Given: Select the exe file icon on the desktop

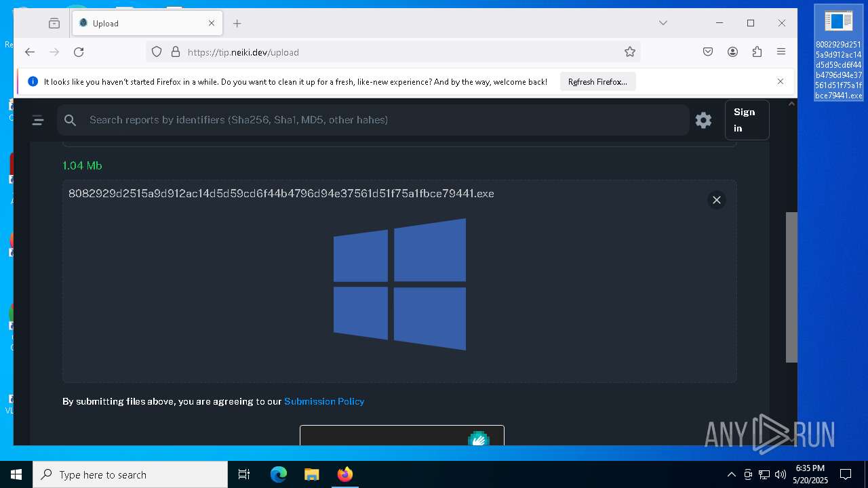Looking at the screenshot, I should click(839, 54).
